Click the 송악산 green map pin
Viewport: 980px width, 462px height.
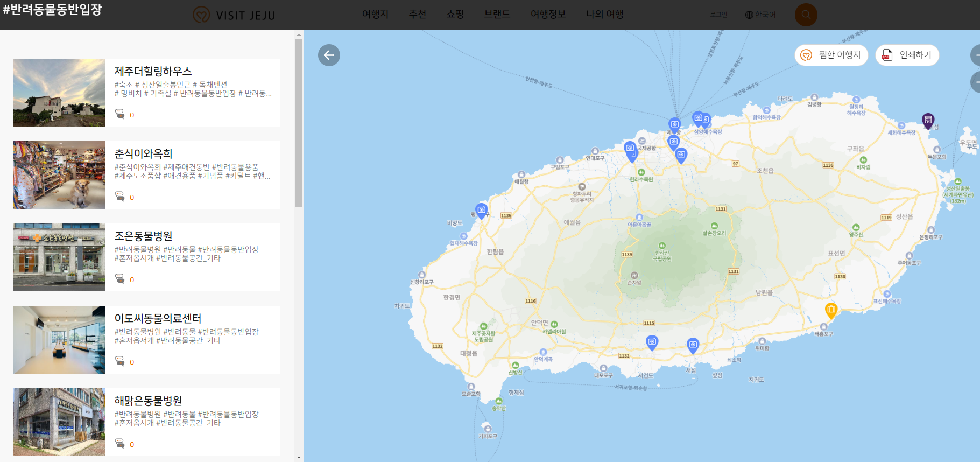(x=499, y=401)
